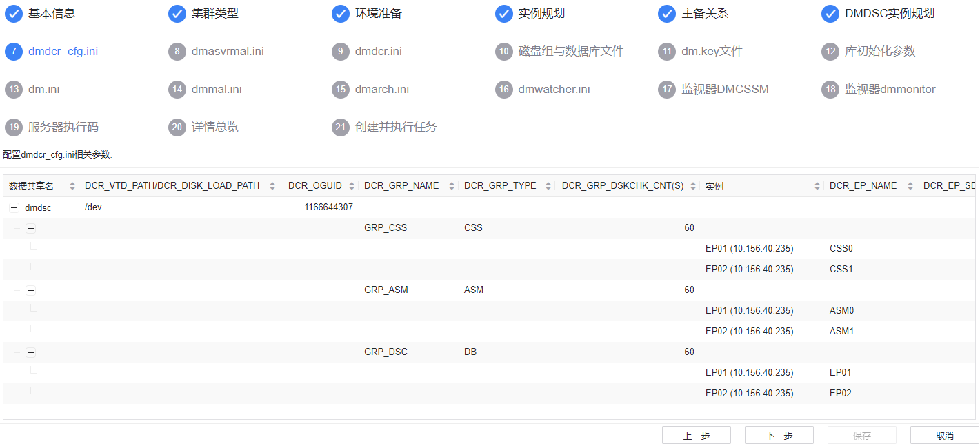Go to dmarch.ini step label

[382, 90]
